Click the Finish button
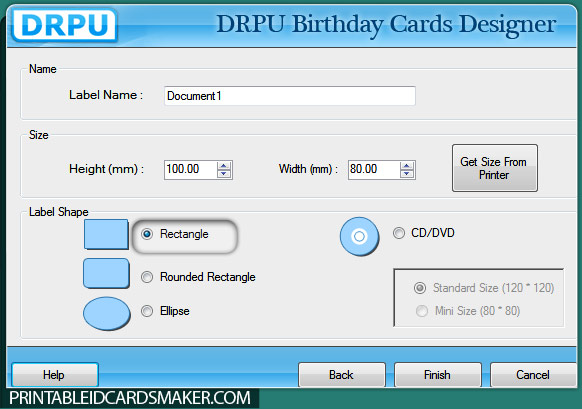 pos(438,375)
